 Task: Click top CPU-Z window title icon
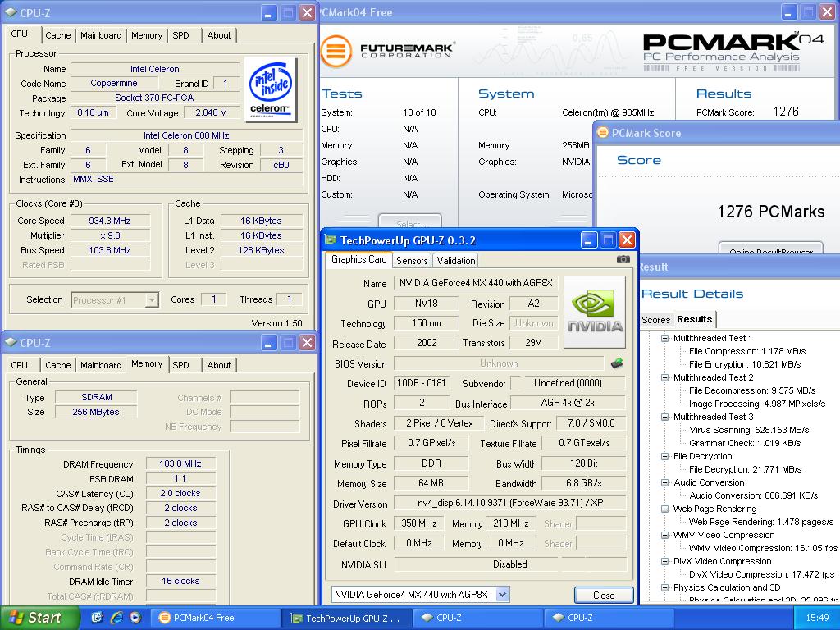tap(11, 12)
